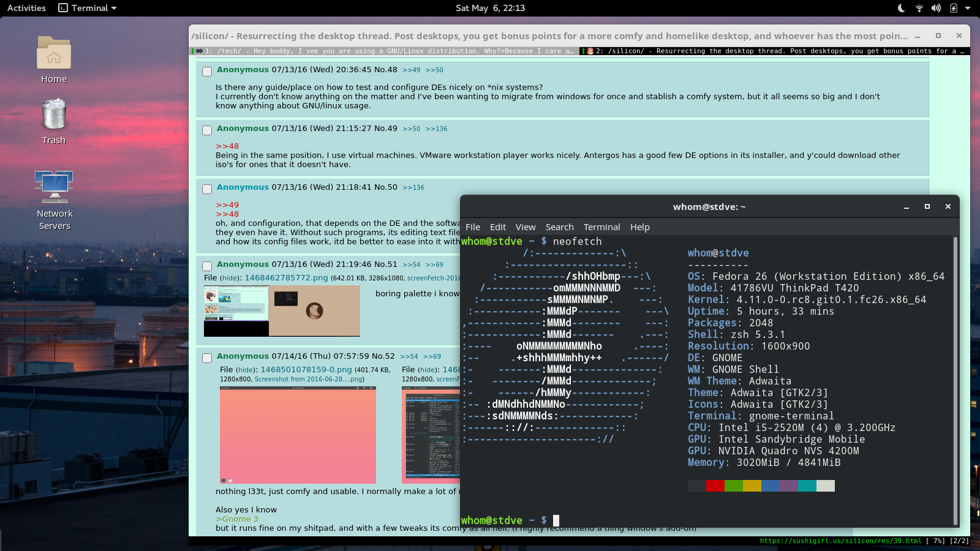980x551 pixels.
Task: Click the red color block in neofetch
Action: [715, 485]
